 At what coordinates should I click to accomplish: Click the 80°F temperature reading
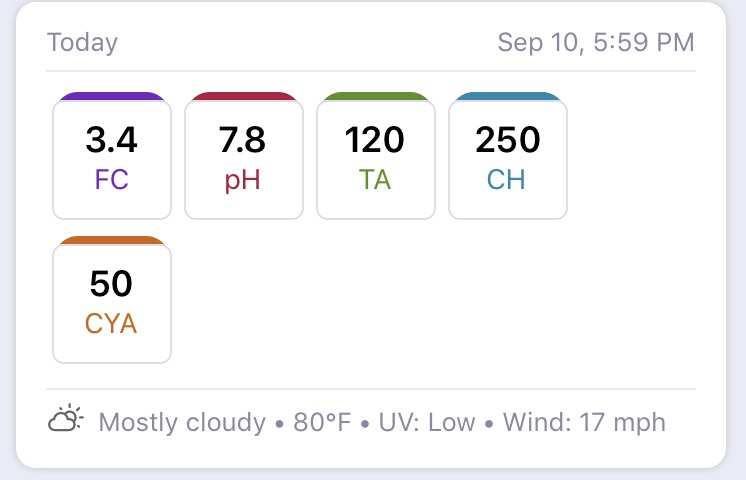point(322,422)
